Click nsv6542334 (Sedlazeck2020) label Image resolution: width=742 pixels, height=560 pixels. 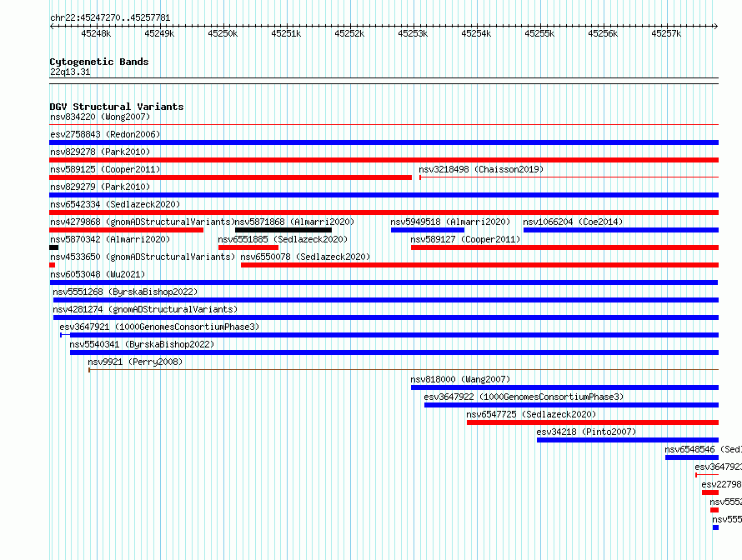[x=115, y=204]
